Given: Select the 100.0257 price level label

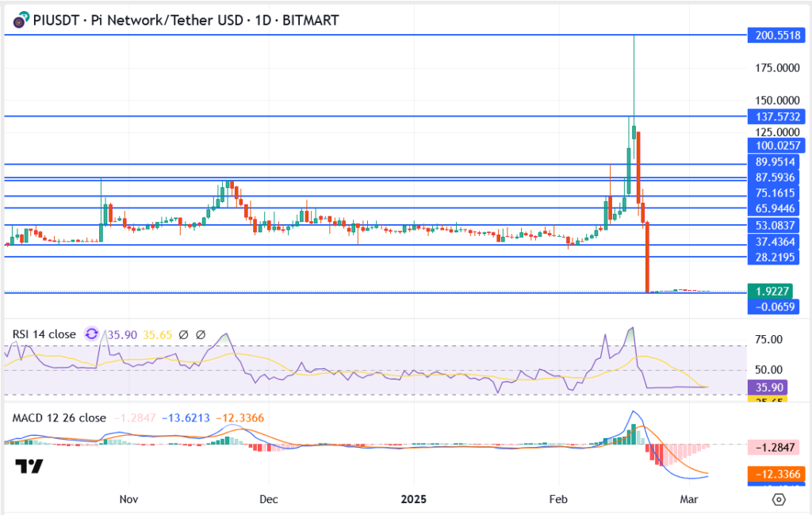Looking at the screenshot, I should (x=776, y=146).
